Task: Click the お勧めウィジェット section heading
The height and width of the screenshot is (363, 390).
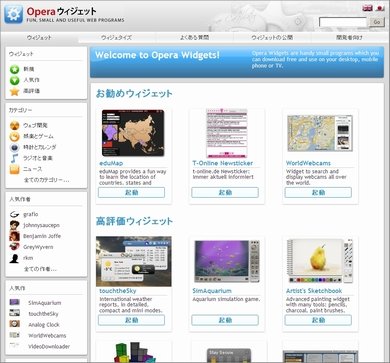Action: point(134,94)
